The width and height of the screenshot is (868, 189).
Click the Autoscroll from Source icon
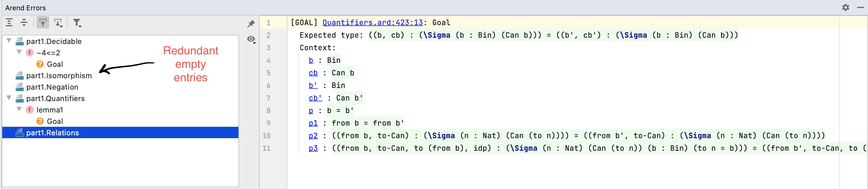[x=59, y=23]
